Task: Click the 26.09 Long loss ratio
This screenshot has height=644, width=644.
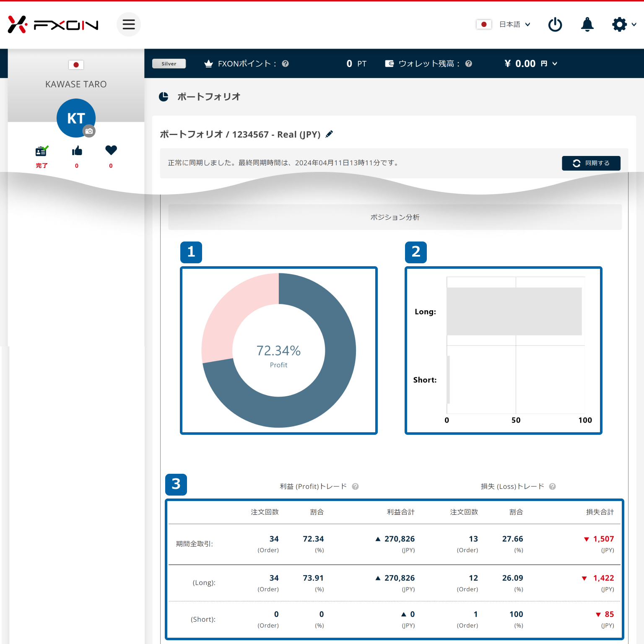Action: [512, 578]
